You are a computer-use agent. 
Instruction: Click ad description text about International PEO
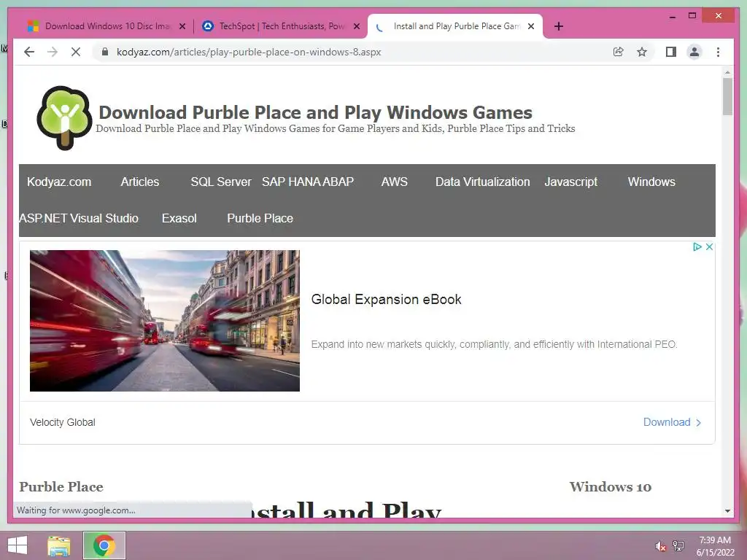[494, 344]
